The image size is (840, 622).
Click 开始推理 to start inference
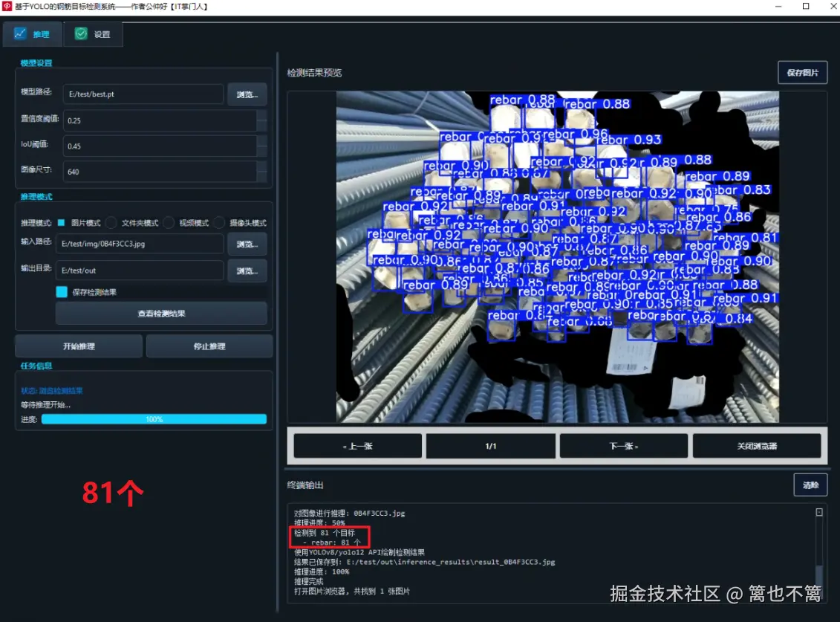pyautogui.click(x=78, y=346)
